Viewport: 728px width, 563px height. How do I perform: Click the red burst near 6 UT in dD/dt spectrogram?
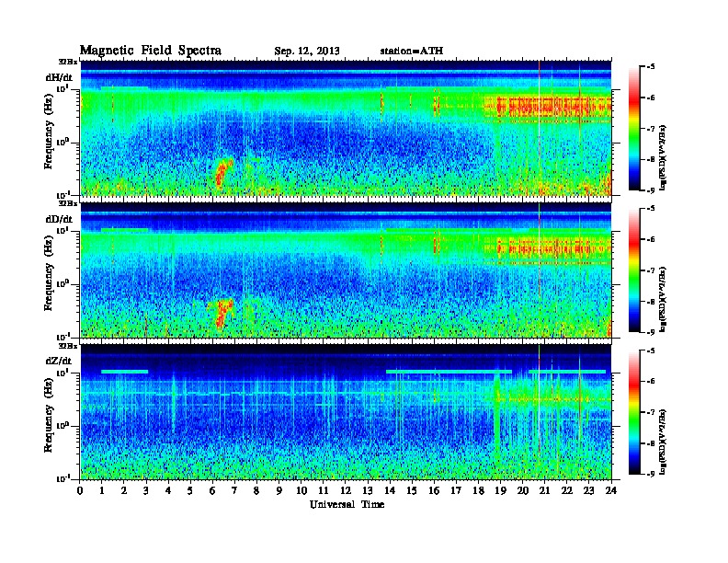(223, 313)
